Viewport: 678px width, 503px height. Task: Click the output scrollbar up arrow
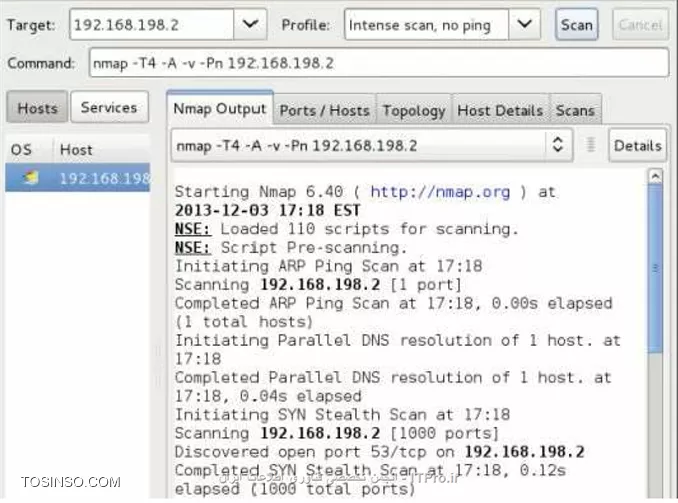pos(656,176)
